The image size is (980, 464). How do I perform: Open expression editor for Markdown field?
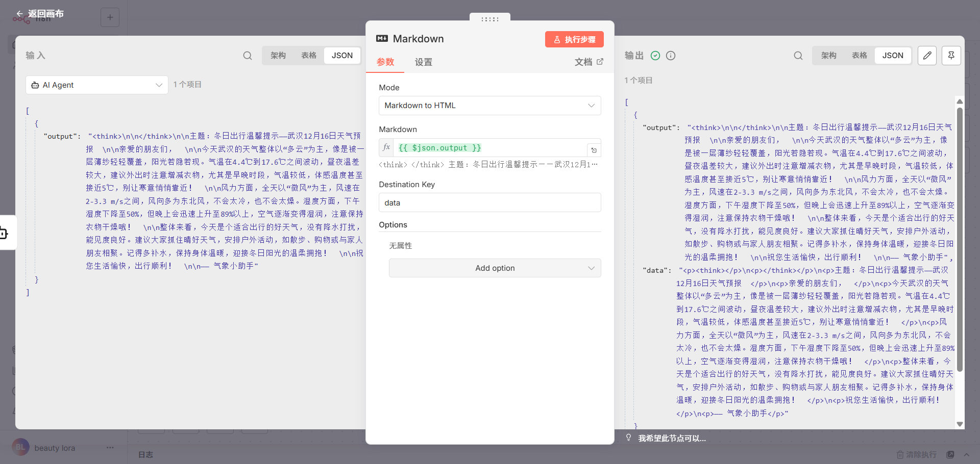point(594,150)
